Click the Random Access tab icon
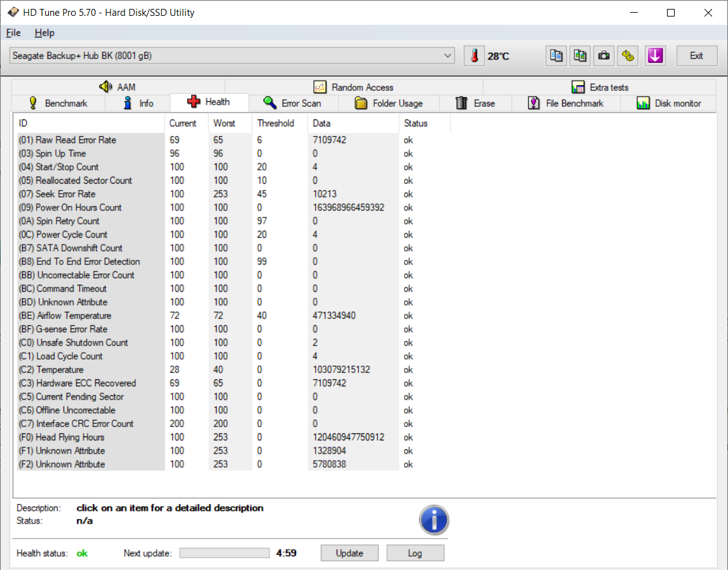The image size is (728, 570). pos(320,87)
